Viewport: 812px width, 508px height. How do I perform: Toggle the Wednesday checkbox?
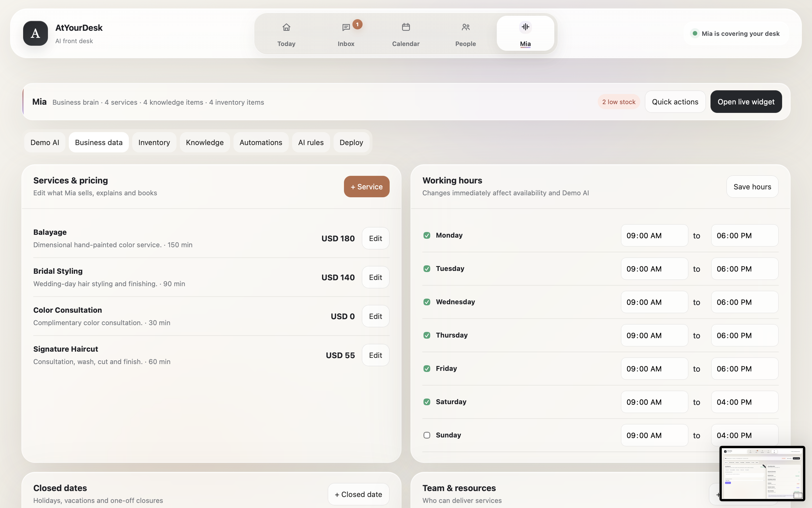(427, 302)
